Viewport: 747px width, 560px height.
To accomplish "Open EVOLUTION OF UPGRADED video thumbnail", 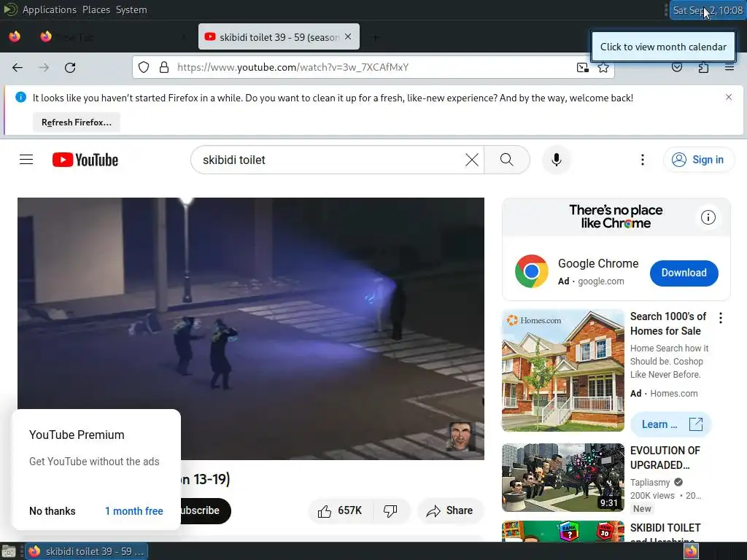I will tap(562, 478).
